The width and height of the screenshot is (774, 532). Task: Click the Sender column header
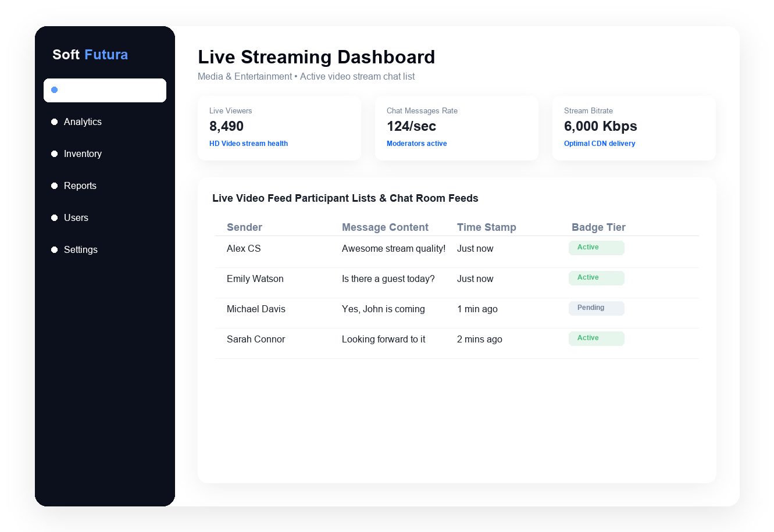tap(244, 227)
